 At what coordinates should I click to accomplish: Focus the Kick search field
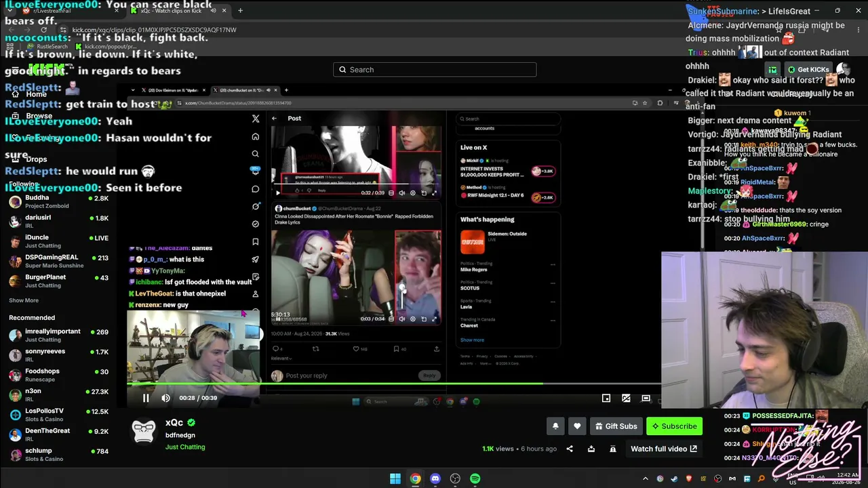435,70
